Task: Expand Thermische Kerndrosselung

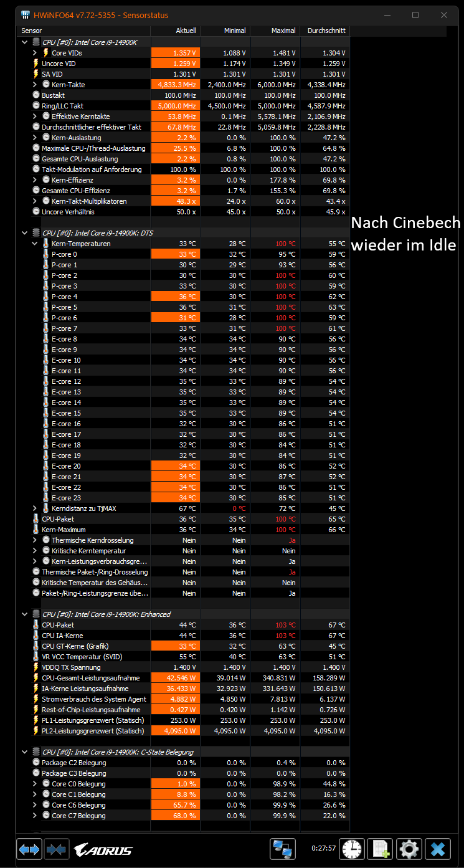Action: pos(35,540)
